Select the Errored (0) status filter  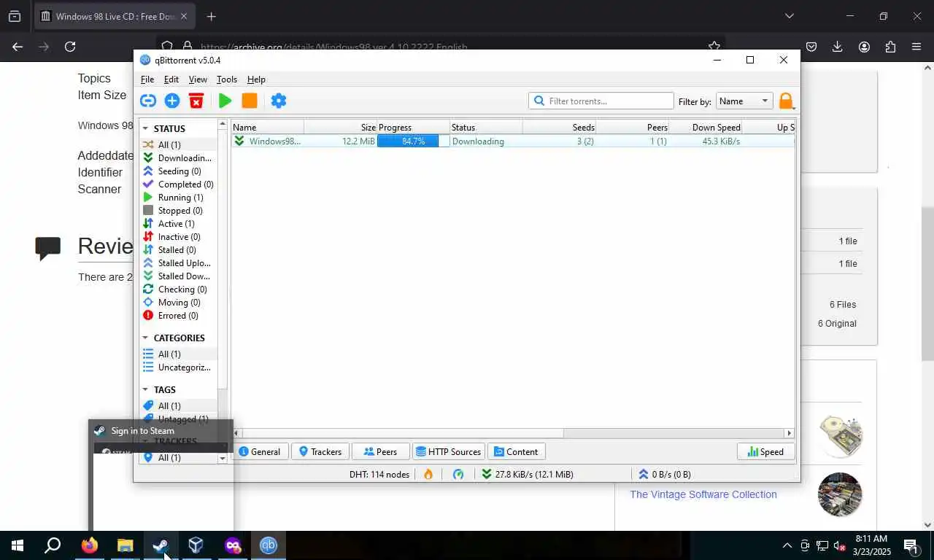[178, 316]
